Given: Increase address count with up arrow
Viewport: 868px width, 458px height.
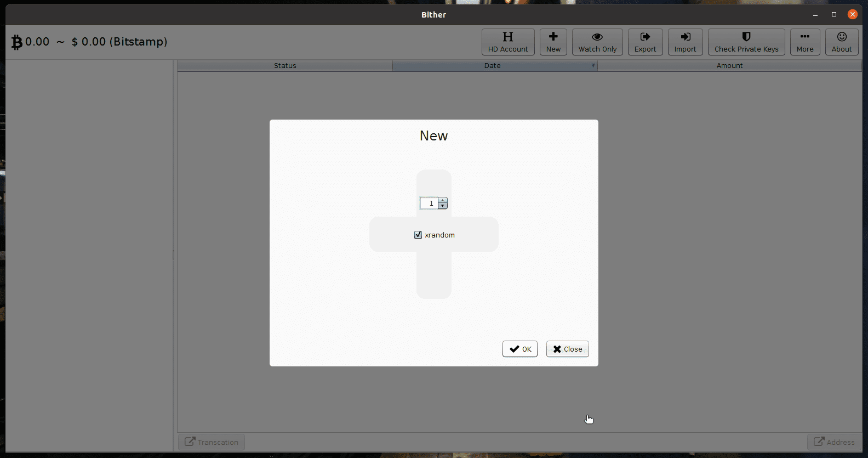Looking at the screenshot, I should click(x=443, y=201).
